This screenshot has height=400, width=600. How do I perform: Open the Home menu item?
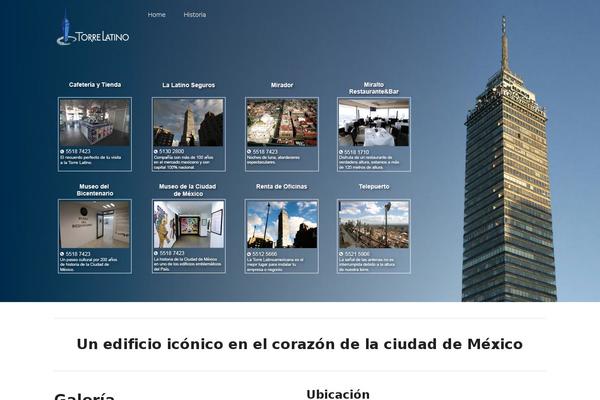157,15
